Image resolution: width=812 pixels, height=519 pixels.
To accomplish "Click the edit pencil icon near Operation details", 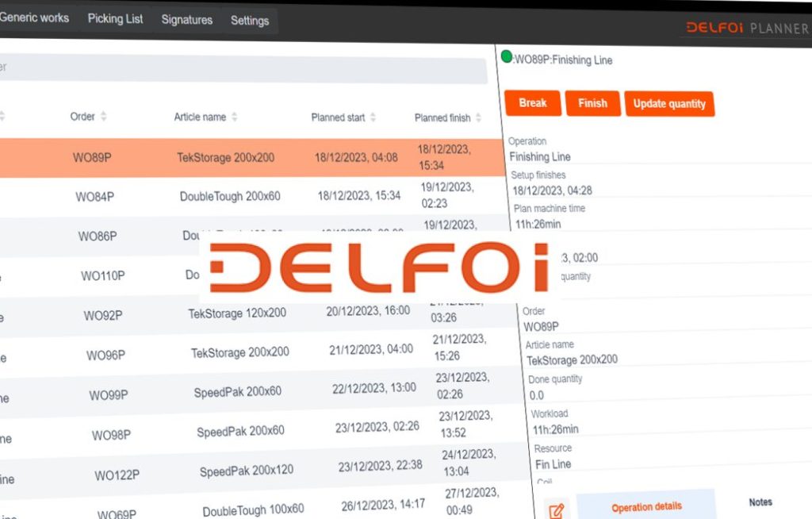I will pyautogui.click(x=557, y=509).
